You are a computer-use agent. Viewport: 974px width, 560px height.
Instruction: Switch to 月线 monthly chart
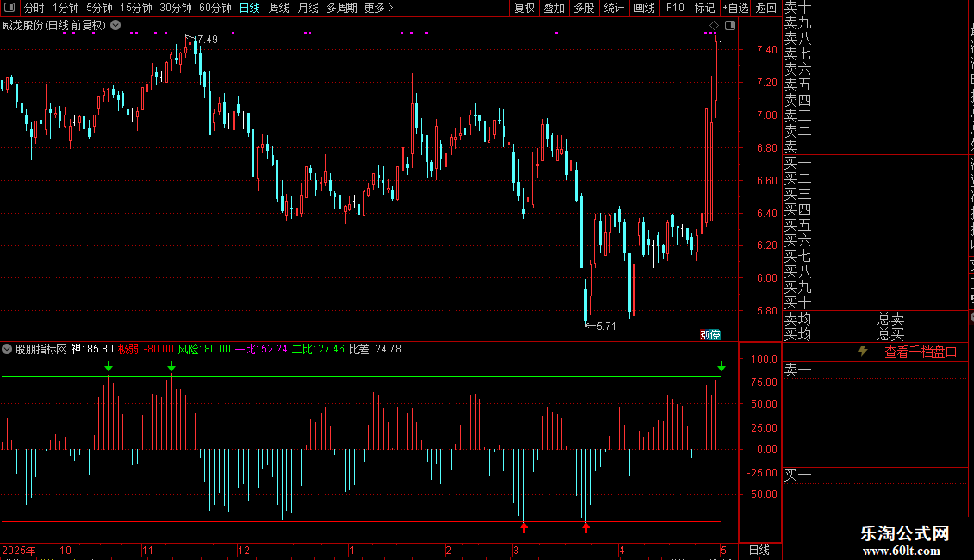coord(308,8)
